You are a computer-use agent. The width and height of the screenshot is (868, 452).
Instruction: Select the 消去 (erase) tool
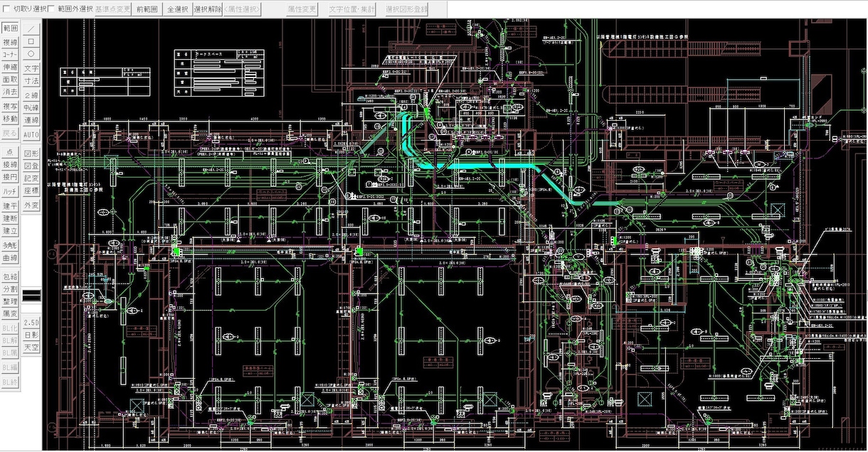click(x=10, y=93)
